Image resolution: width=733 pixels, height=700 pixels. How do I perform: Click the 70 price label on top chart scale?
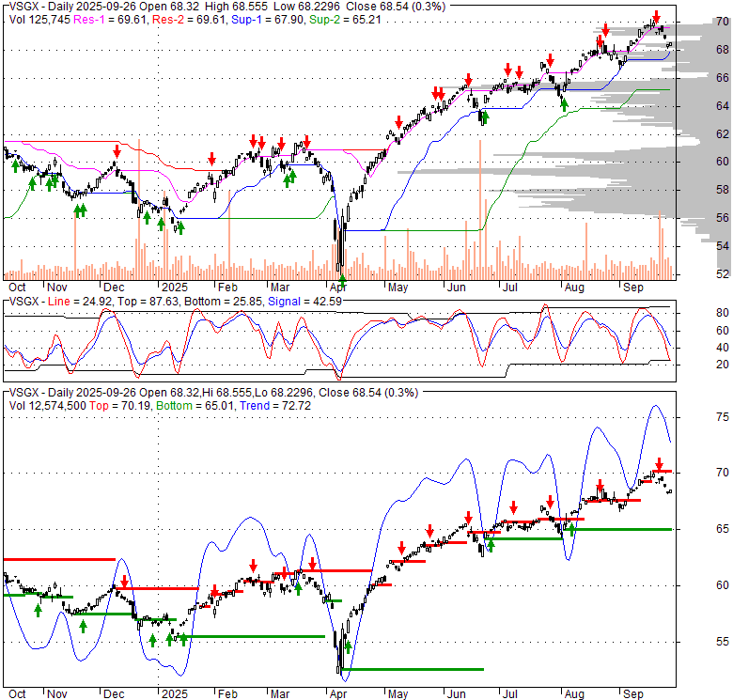click(723, 22)
